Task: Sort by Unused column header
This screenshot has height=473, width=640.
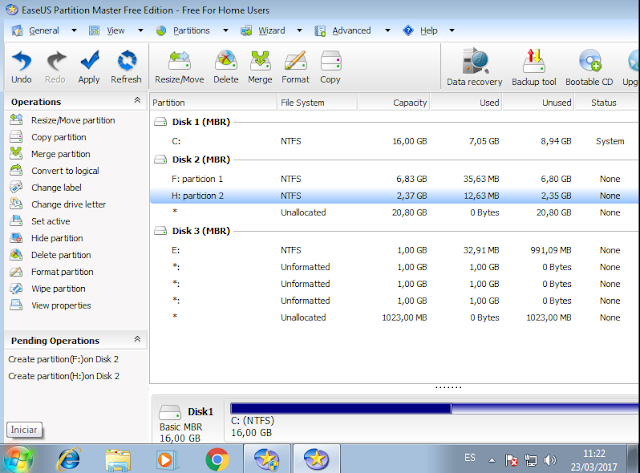Action: pyautogui.click(x=539, y=102)
